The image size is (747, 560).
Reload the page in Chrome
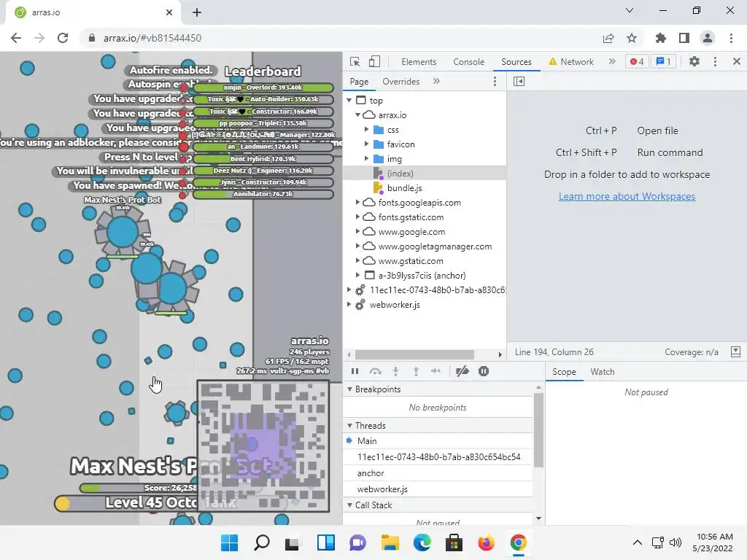click(x=63, y=38)
